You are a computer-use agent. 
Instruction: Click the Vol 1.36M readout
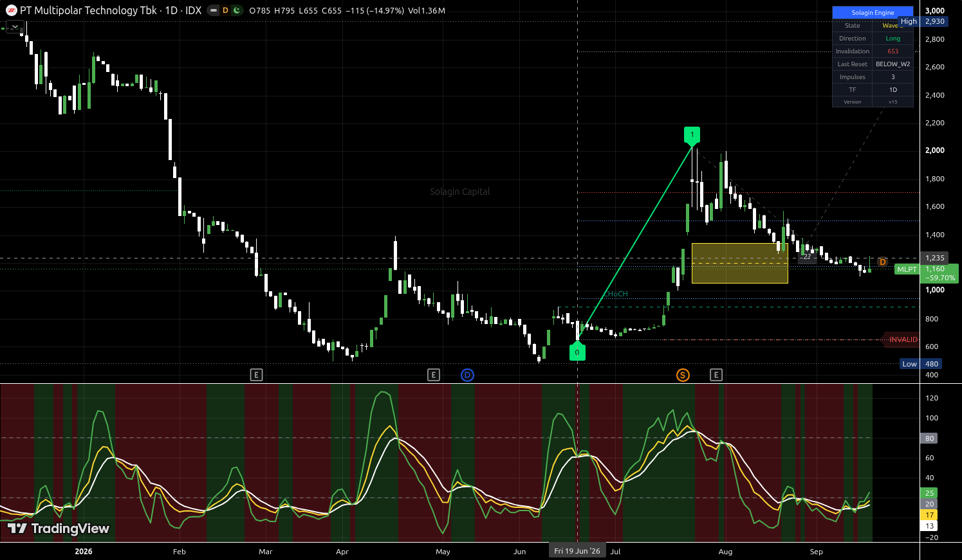[426, 11]
